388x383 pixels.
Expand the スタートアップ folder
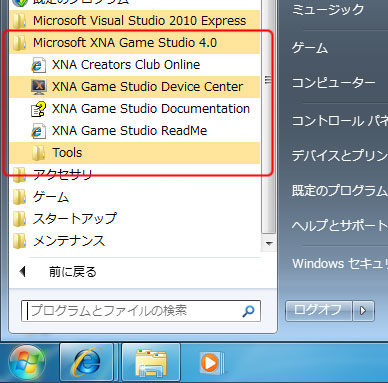pos(134,219)
